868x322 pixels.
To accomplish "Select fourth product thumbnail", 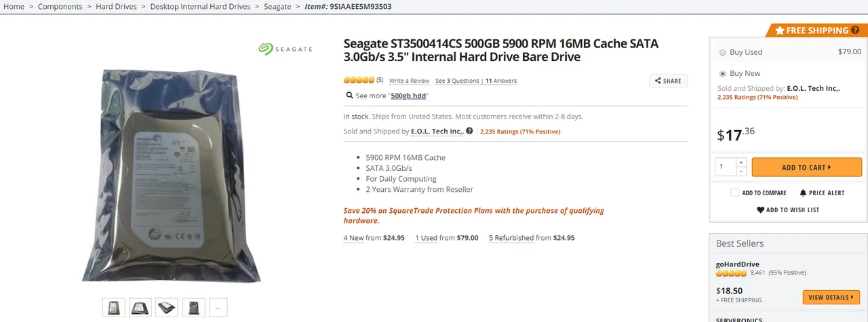I will (x=194, y=308).
